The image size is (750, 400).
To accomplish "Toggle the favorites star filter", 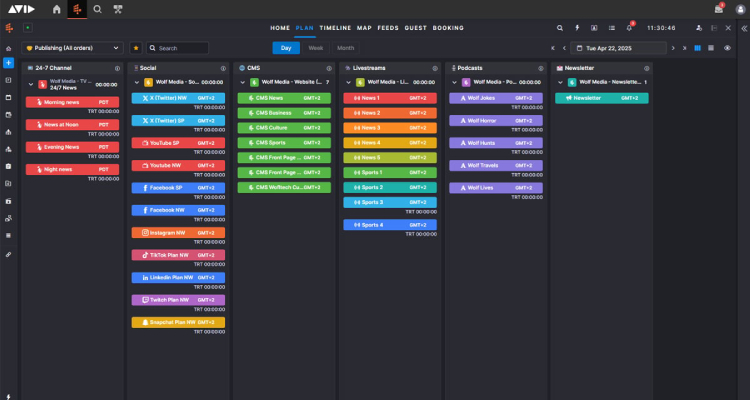I will (136, 48).
